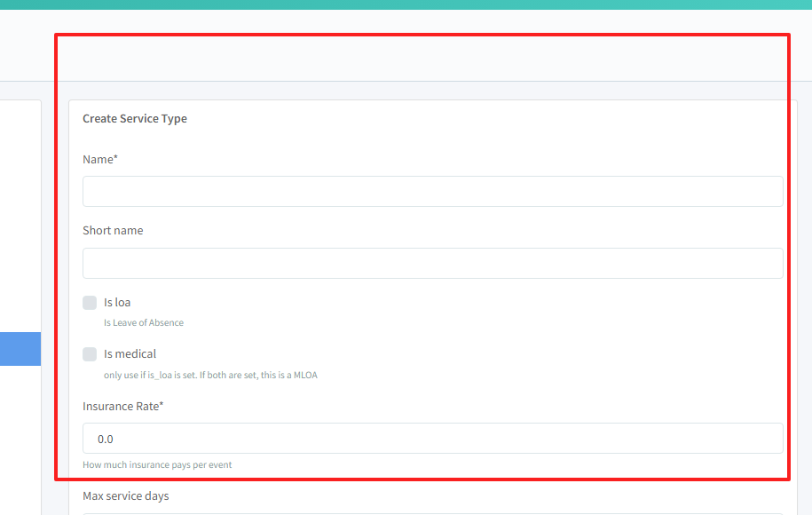Click the "Is Leave of Absence" help text
Screen dimensions: 812x515
(x=144, y=323)
